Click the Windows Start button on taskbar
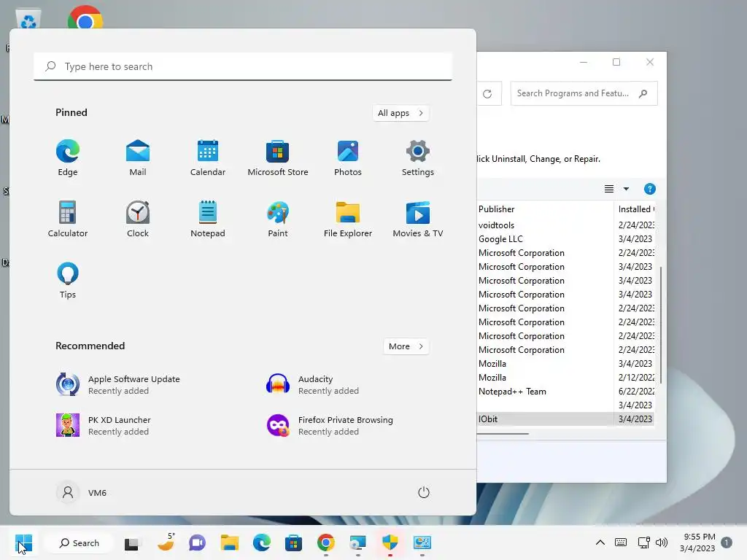The height and width of the screenshot is (560, 747). [23, 542]
